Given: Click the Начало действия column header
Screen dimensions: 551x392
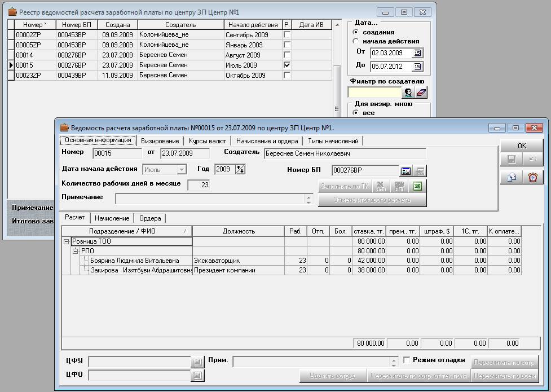Looking at the screenshot, I should 253,25.
